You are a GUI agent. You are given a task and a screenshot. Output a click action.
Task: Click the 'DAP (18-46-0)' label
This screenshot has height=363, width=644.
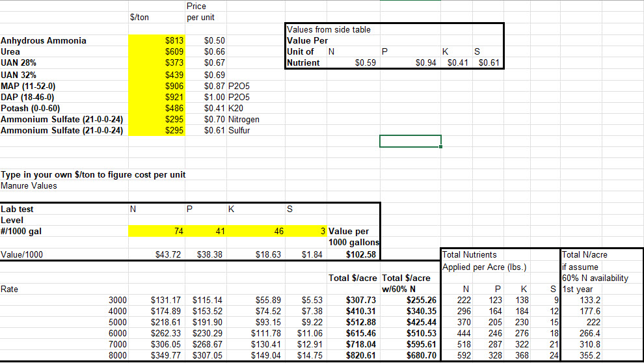tap(27, 97)
